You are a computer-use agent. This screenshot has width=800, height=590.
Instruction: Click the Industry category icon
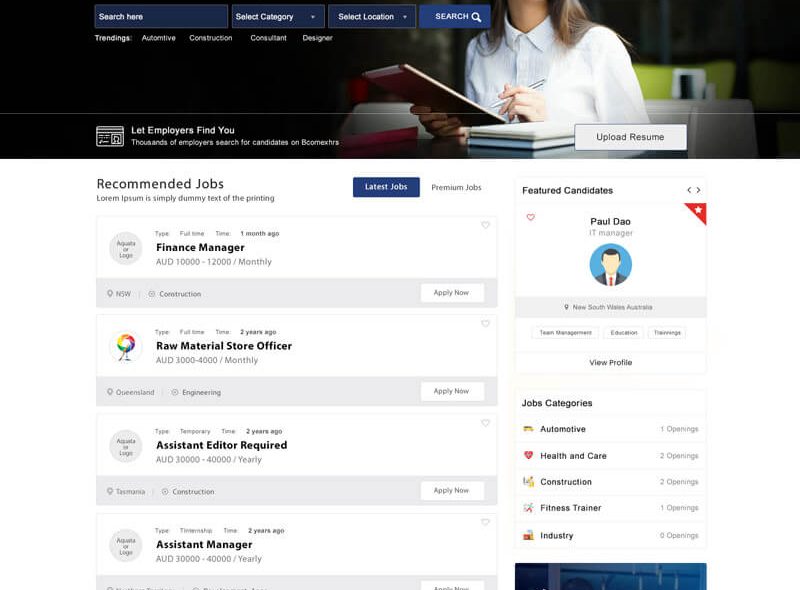(528, 535)
